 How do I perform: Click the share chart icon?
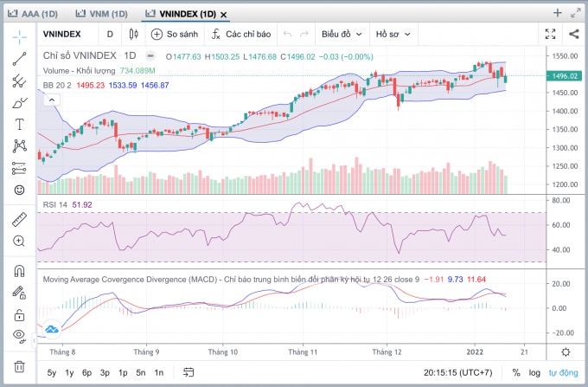[574, 34]
